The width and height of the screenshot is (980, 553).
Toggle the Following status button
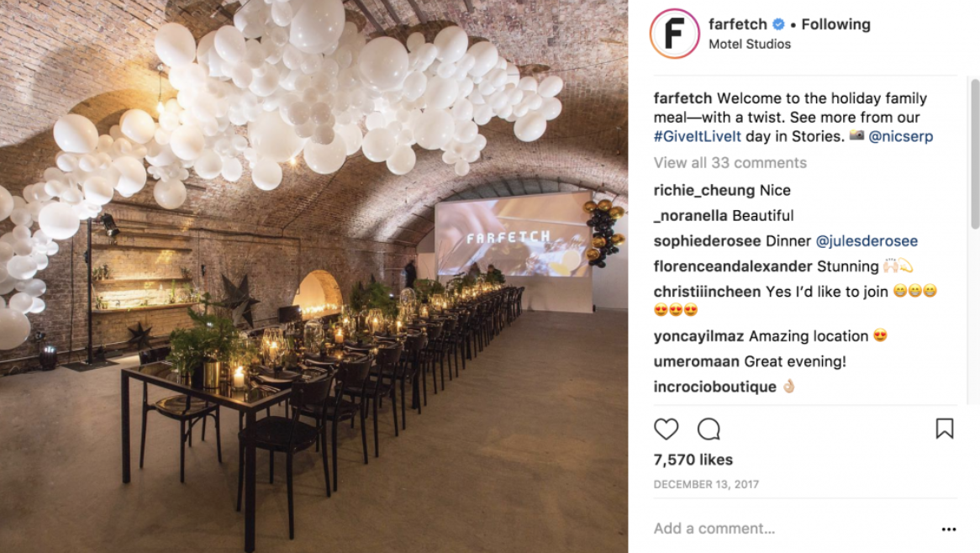(x=835, y=24)
